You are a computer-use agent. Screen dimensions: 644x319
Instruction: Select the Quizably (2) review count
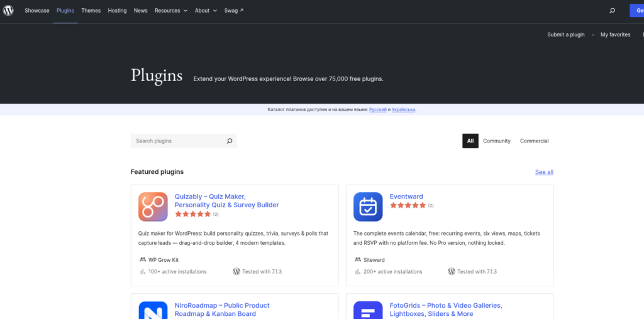[x=216, y=214]
